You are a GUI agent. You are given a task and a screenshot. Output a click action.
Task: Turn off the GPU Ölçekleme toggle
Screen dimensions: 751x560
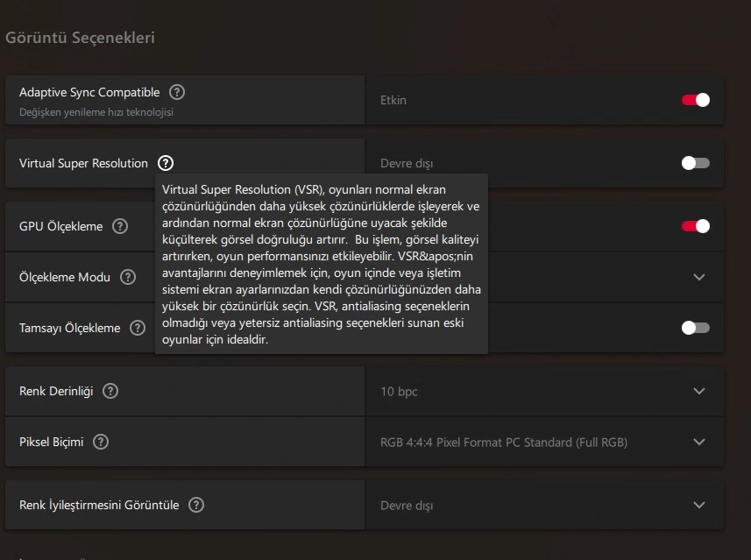click(696, 226)
